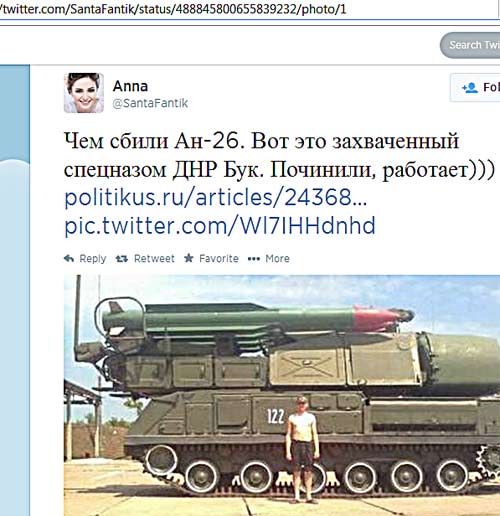
Task: Click the @SantaFantik handle
Action: pos(150,103)
